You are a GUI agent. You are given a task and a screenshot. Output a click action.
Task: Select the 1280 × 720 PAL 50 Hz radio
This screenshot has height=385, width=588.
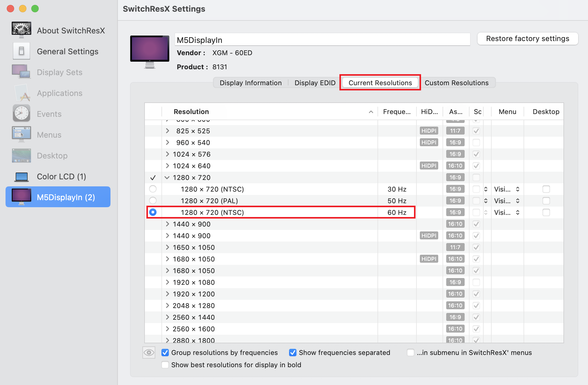tap(153, 201)
